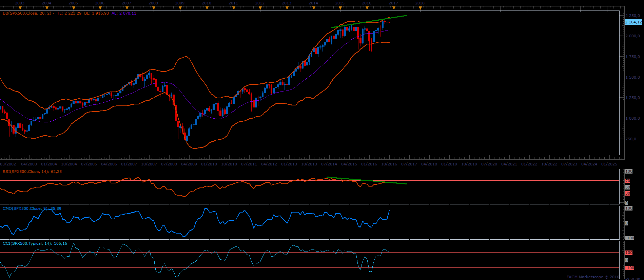Click the 10/2016 date on time axis
This screenshot has height=280, width=644.
point(389,164)
